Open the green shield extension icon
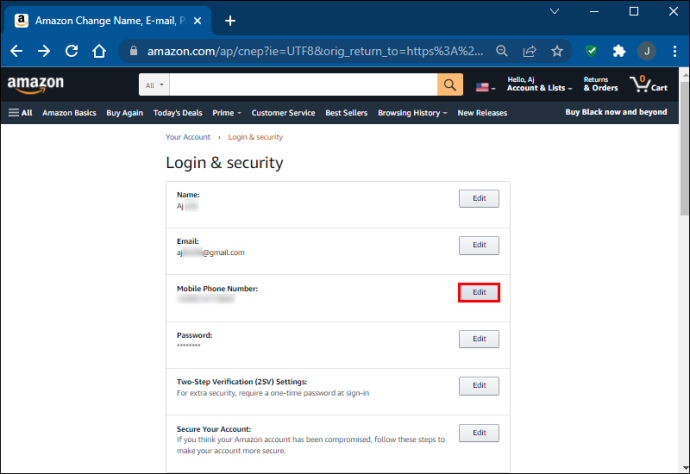Screen dimensions: 690x474 [591, 51]
